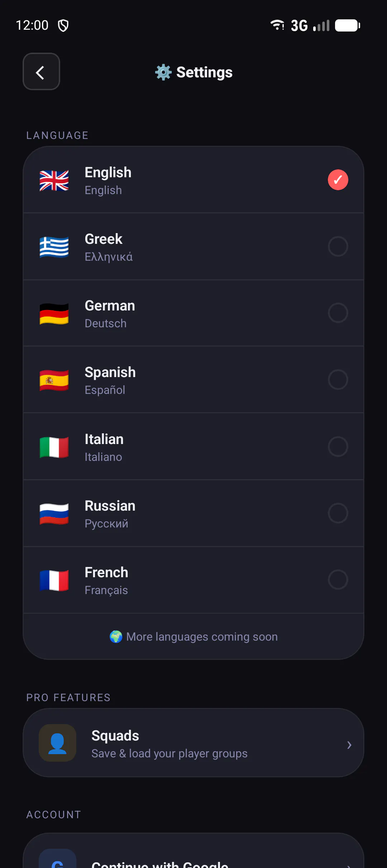
Task: Tap the French flag icon
Action: pyautogui.click(x=54, y=580)
